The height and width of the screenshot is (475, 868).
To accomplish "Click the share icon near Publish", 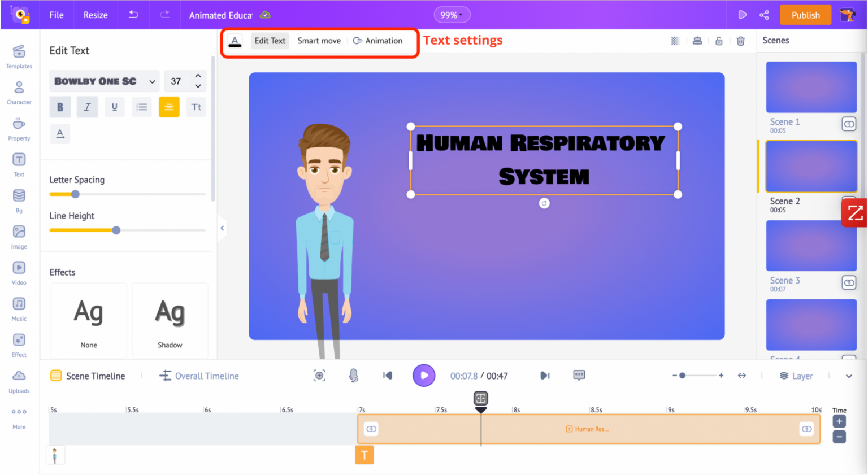I will pos(764,15).
